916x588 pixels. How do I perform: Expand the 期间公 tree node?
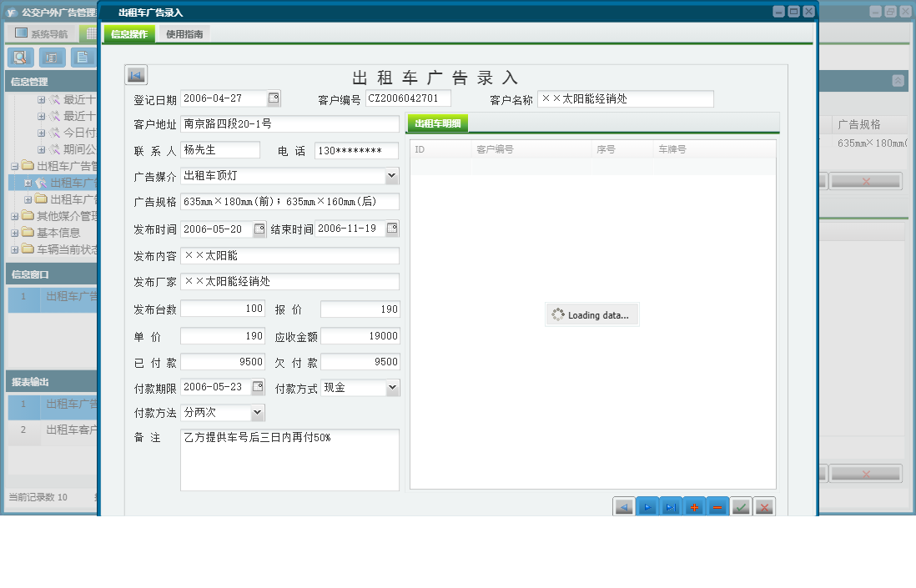point(42,149)
